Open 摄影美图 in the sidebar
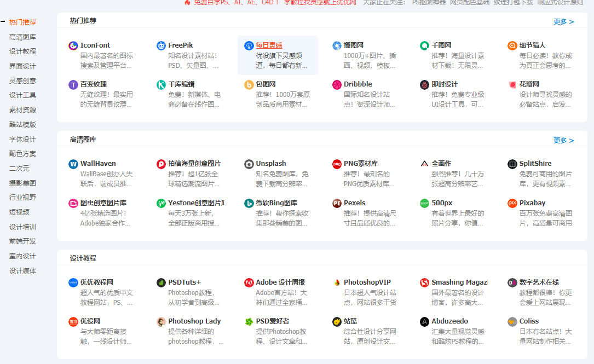594x364 pixels. pyautogui.click(x=22, y=183)
